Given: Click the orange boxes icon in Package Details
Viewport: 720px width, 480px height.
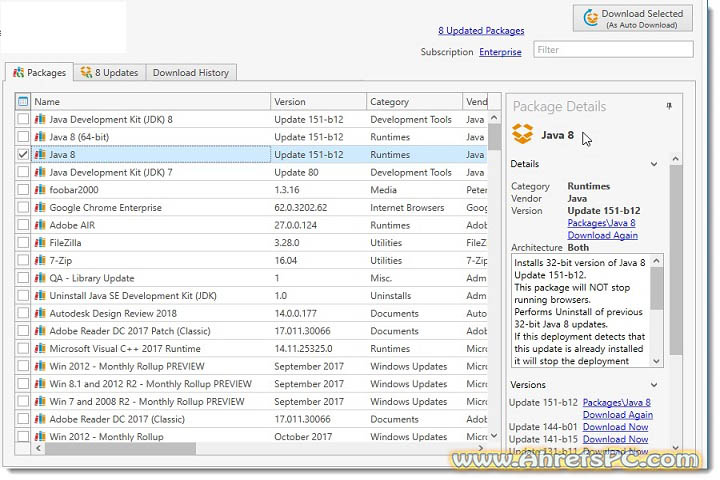Looking at the screenshot, I should point(523,134).
